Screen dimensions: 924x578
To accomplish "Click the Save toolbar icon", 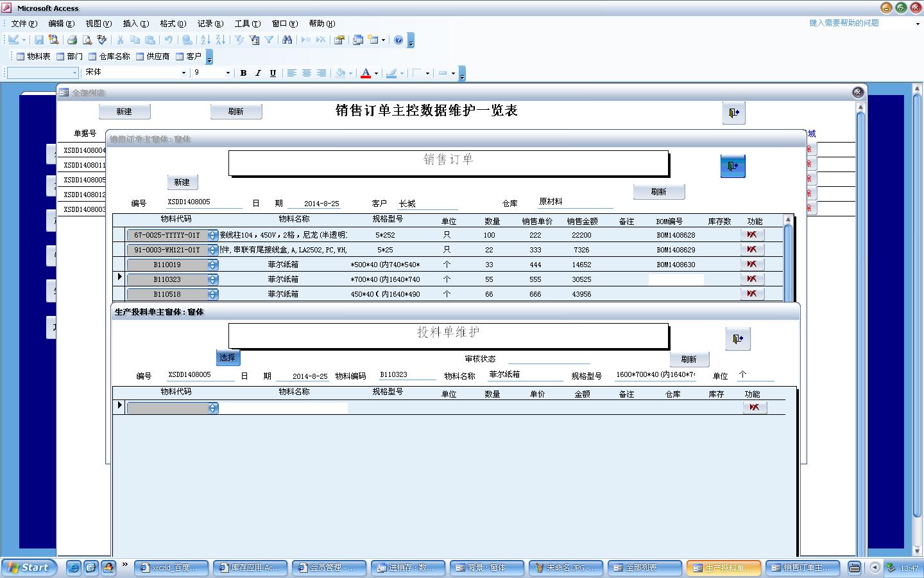I will coord(39,40).
